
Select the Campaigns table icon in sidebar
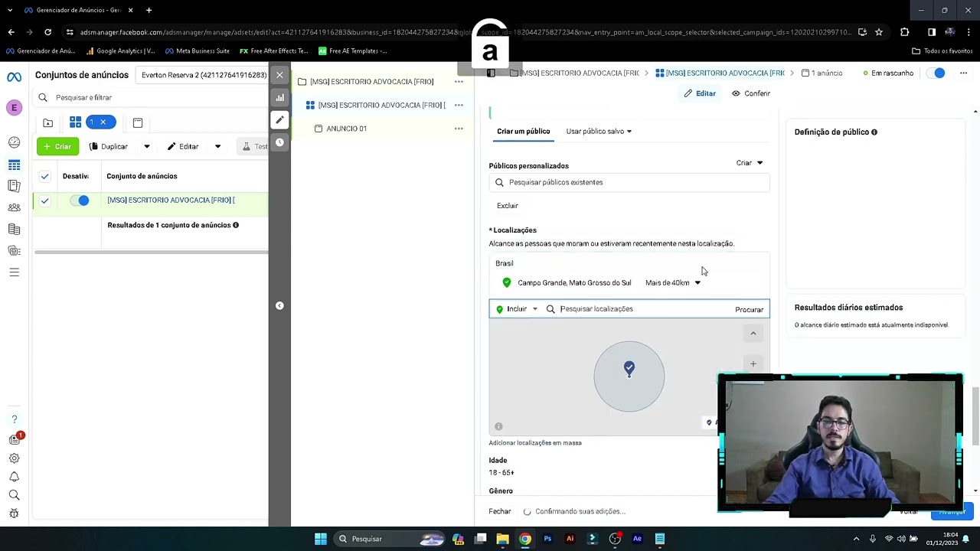point(14,165)
